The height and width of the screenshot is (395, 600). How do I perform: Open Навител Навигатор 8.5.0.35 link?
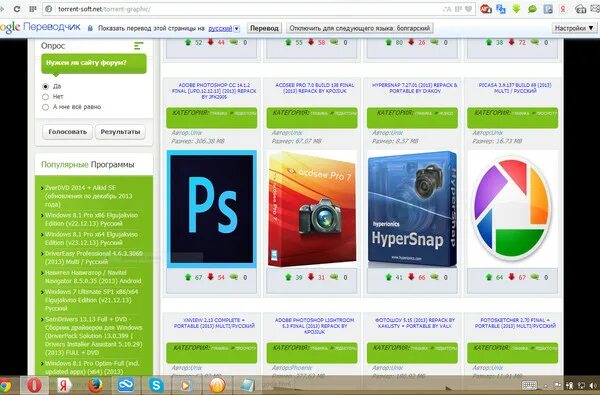[93, 277]
